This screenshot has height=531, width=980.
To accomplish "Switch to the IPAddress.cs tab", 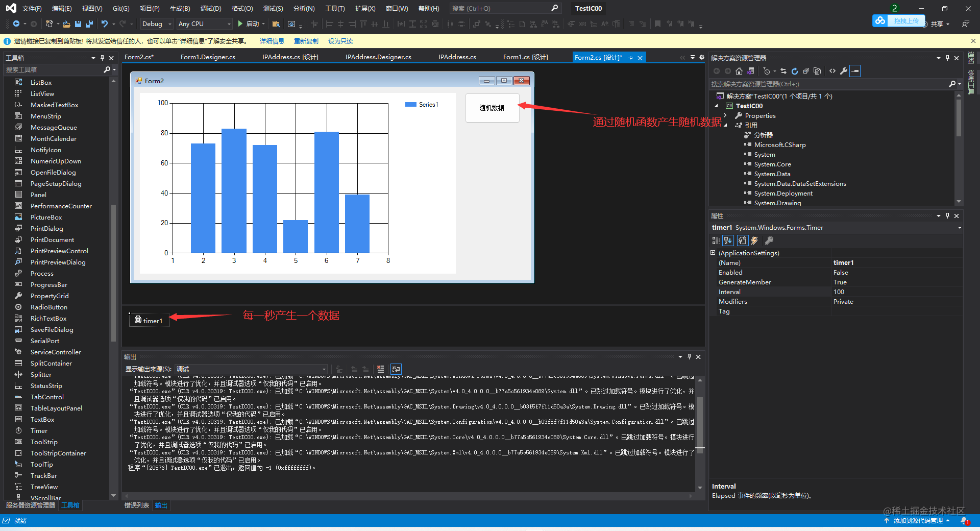I will pos(457,57).
